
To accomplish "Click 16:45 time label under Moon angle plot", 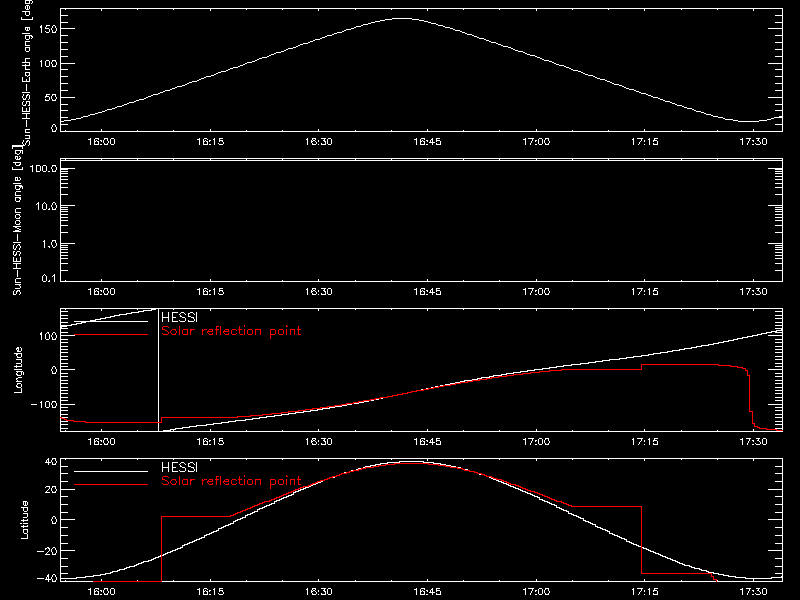I will pyautogui.click(x=427, y=292).
